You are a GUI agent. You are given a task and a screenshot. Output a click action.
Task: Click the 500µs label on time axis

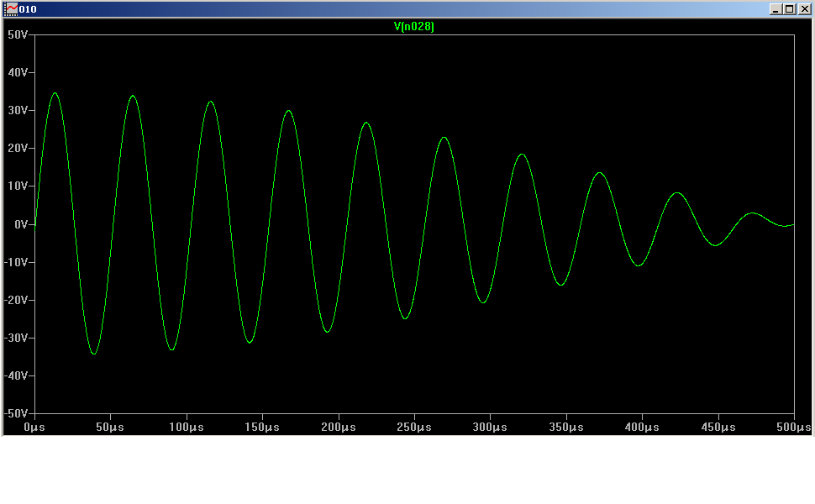pyautogui.click(x=793, y=428)
